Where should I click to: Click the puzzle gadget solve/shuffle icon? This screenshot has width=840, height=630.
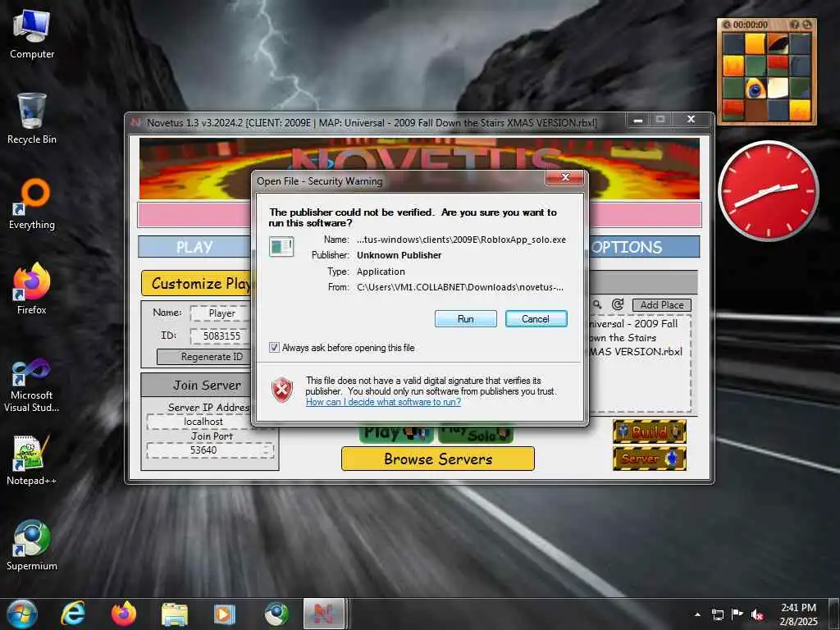click(806, 25)
